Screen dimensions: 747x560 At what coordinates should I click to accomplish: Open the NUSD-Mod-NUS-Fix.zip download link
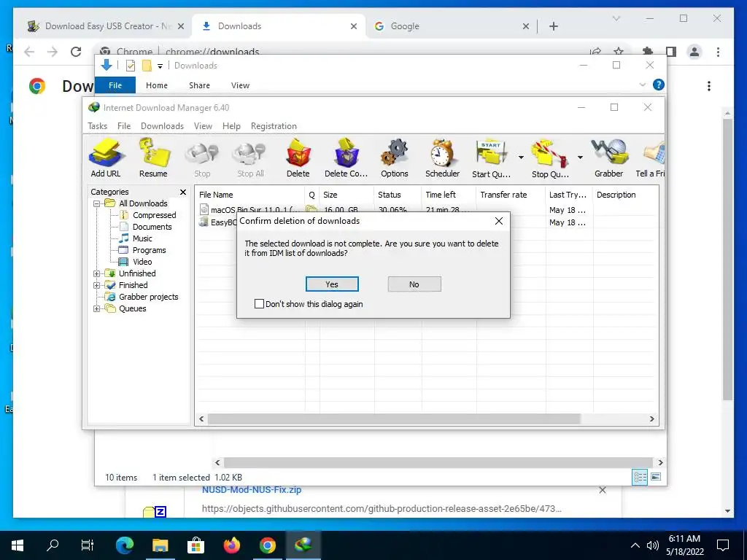point(252,489)
